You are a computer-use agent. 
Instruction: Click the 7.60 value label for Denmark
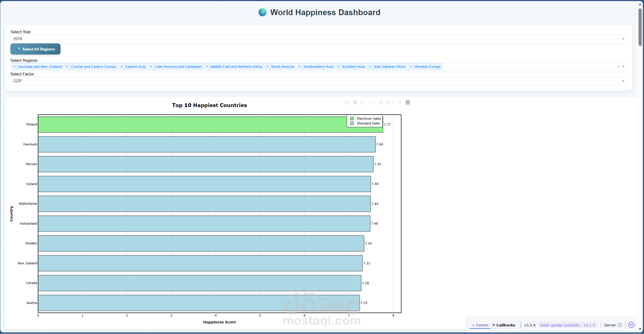[x=380, y=144]
